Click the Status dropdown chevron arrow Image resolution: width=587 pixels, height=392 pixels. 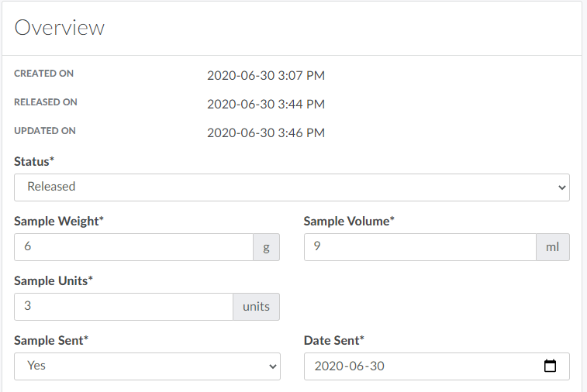tap(562, 187)
